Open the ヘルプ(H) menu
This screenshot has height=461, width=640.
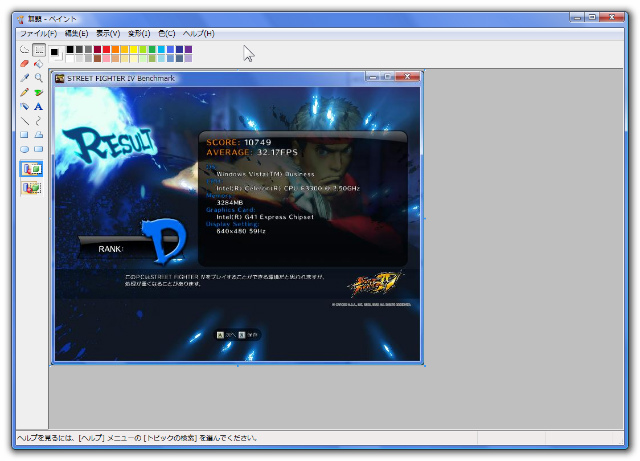[198, 33]
